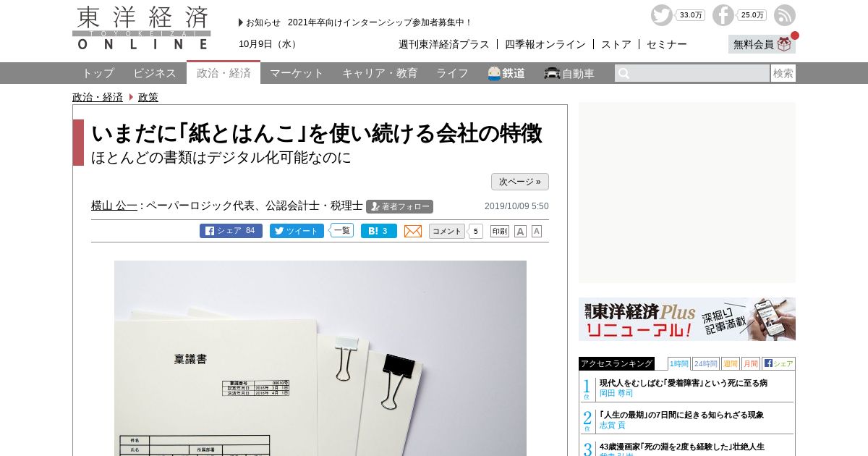Switch ranking to 1時間 tab
This screenshot has height=456, width=868.
[678, 363]
